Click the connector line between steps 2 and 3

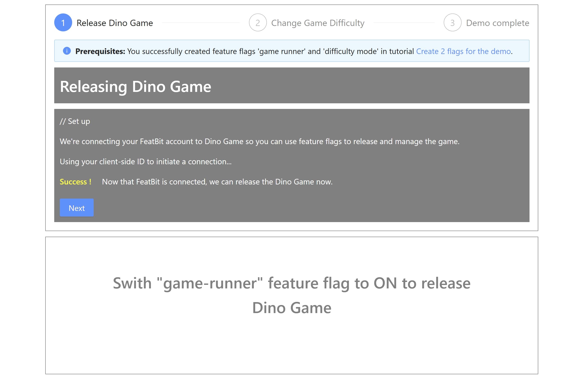point(404,23)
